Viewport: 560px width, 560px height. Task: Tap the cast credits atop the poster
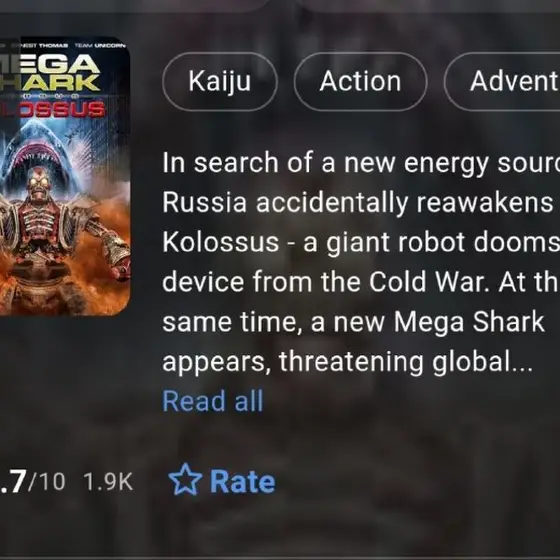point(63,45)
